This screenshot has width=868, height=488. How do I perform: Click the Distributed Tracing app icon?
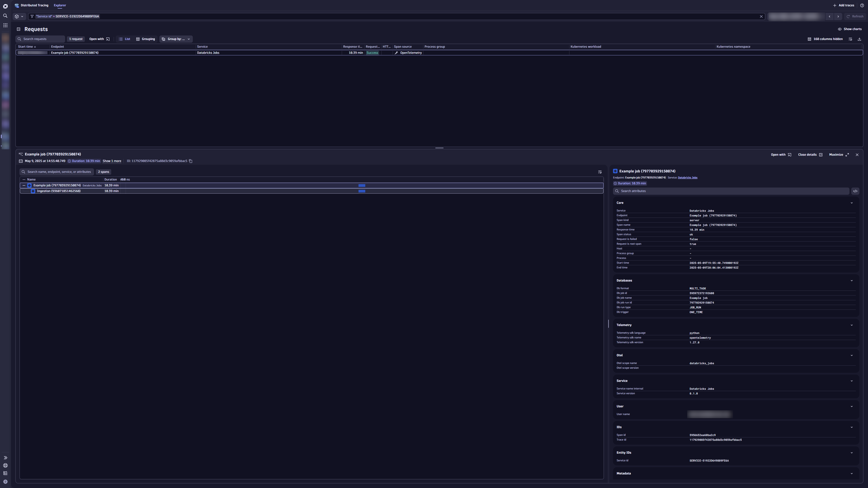click(x=17, y=5)
